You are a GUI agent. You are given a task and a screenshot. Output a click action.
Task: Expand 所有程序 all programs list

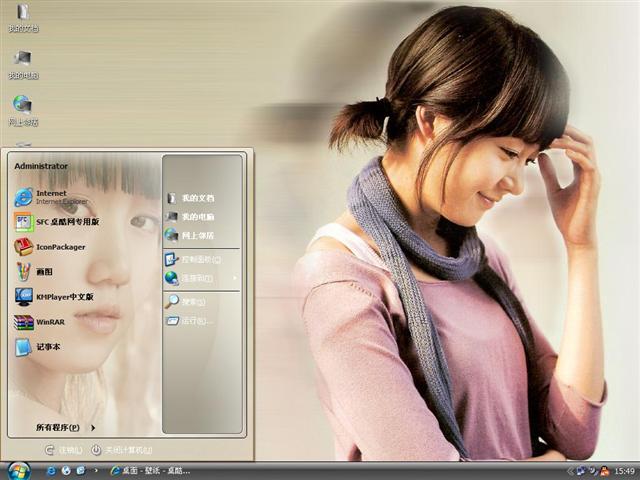coord(64,427)
